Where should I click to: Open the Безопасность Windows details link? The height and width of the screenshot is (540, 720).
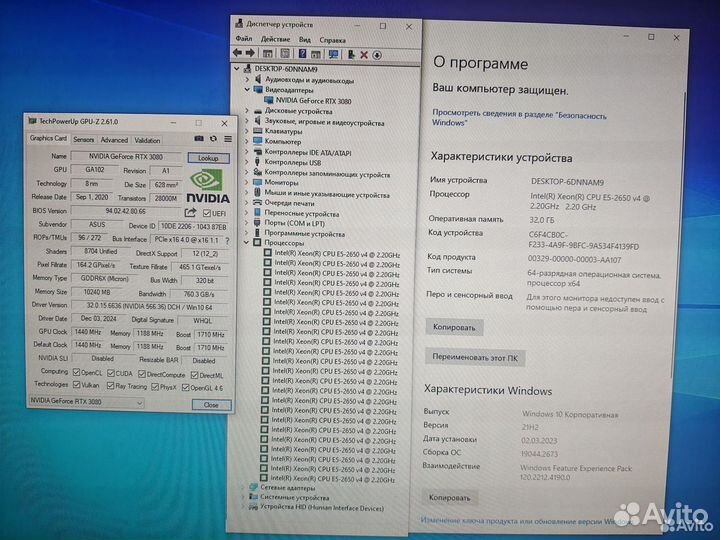(519, 118)
